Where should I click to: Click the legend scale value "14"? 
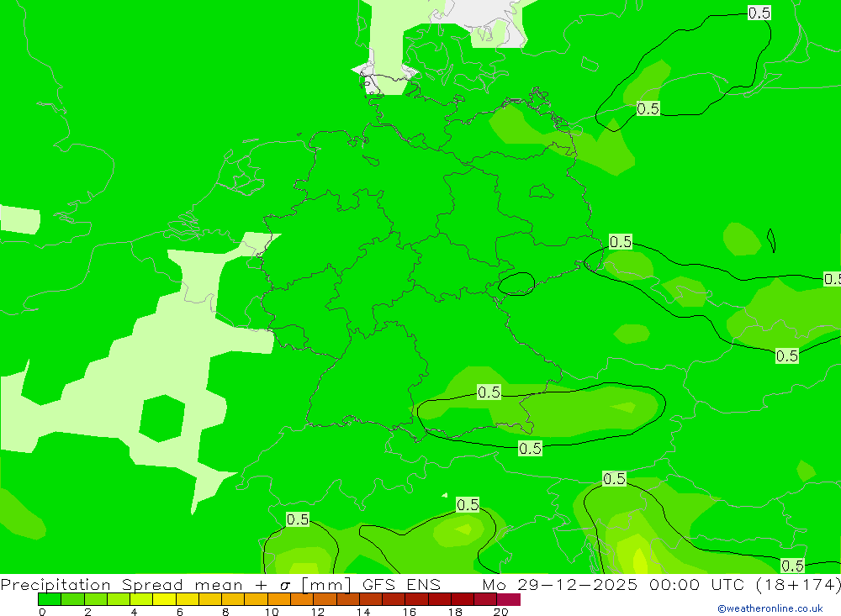363,612
